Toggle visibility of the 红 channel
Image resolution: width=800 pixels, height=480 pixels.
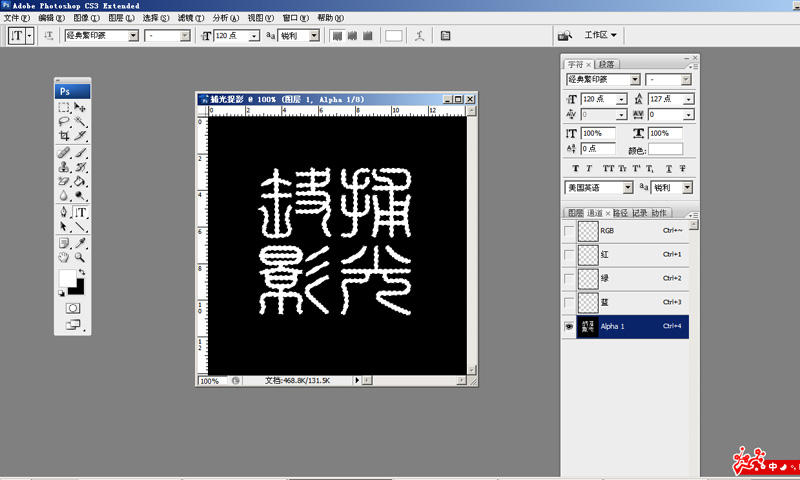click(569, 255)
